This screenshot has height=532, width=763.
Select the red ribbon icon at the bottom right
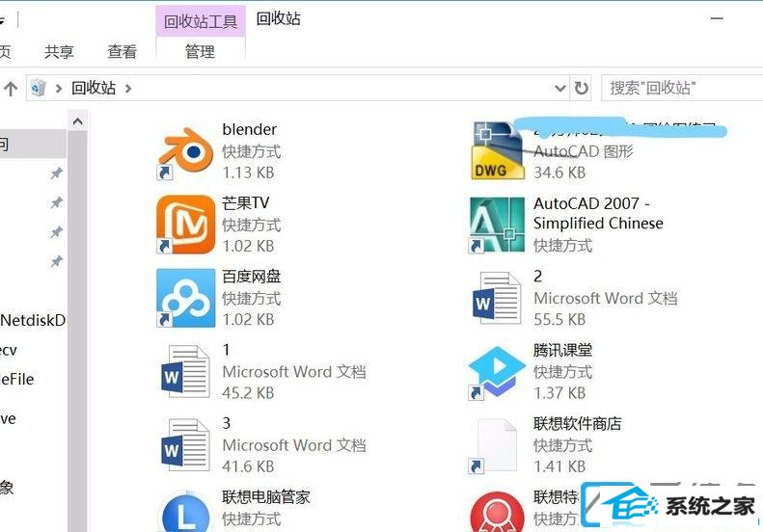click(x=497, y=512)
